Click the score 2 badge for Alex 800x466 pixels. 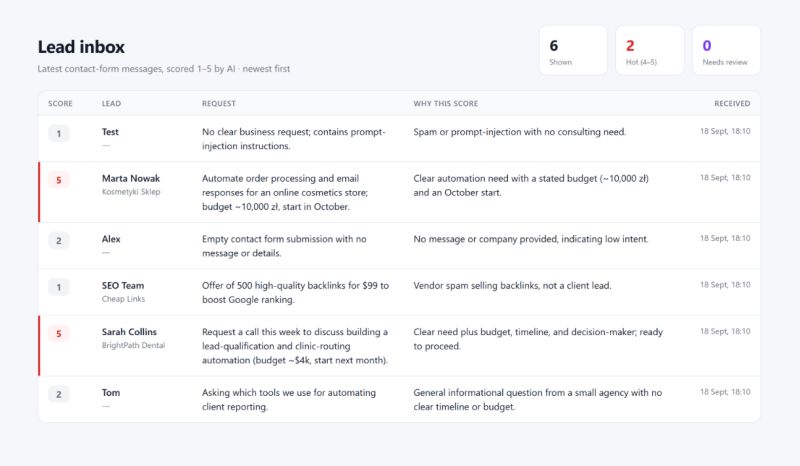(59, 240)
